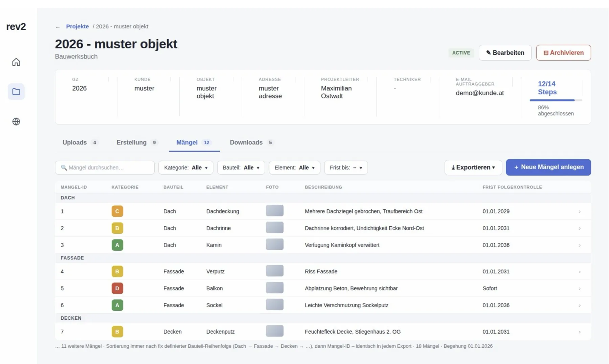
Task: Click category D badge for Balkon row
Action: click(x=117, y=289)
